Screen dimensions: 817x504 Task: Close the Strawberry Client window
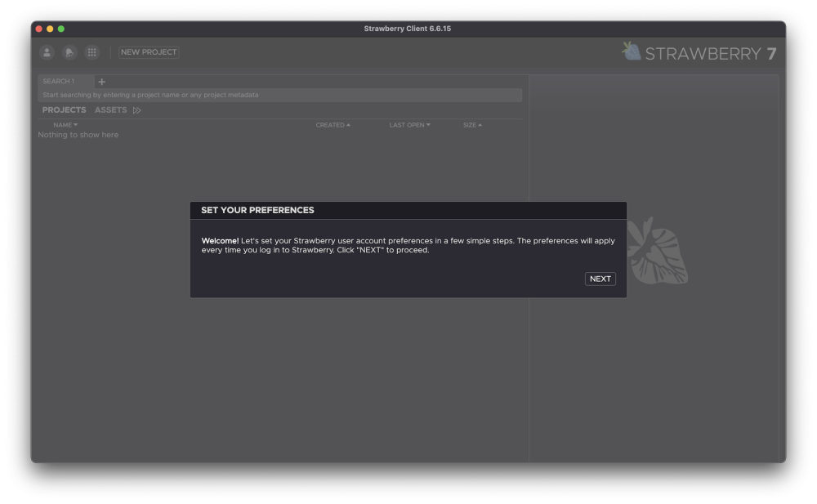(x=39, y=29)
